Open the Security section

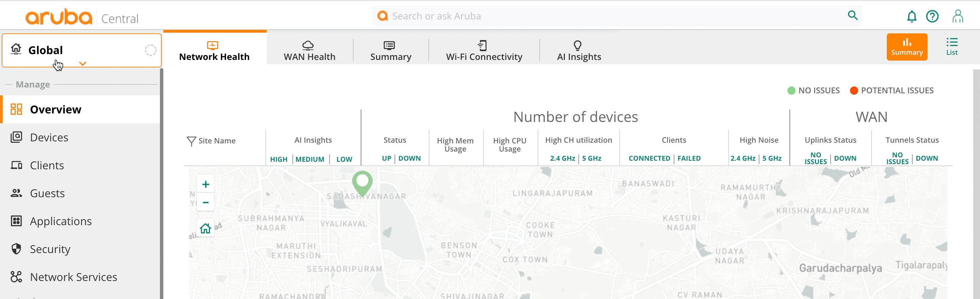pyautogui.click(x=81, y=249)
